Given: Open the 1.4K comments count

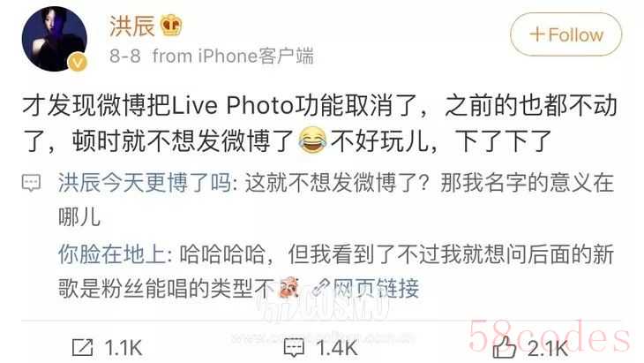Looking at the screenshot, I should [x=337, y=348].
